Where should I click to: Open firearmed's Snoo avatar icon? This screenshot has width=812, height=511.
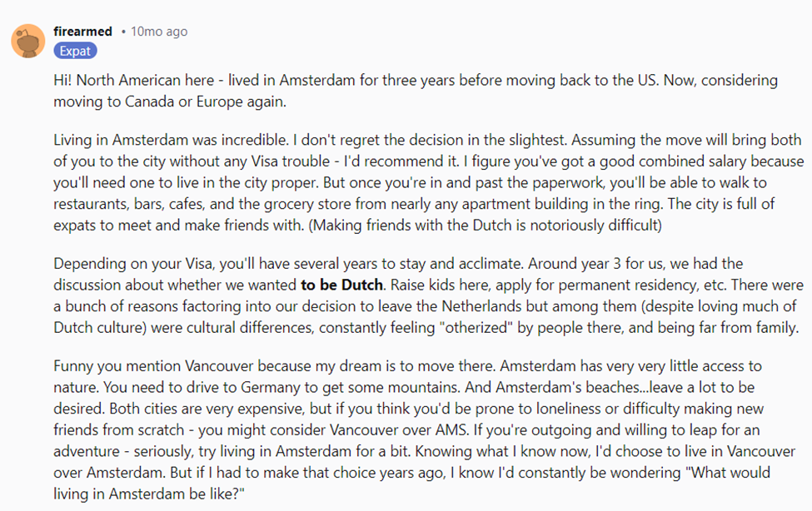click(x=28, y=41)
